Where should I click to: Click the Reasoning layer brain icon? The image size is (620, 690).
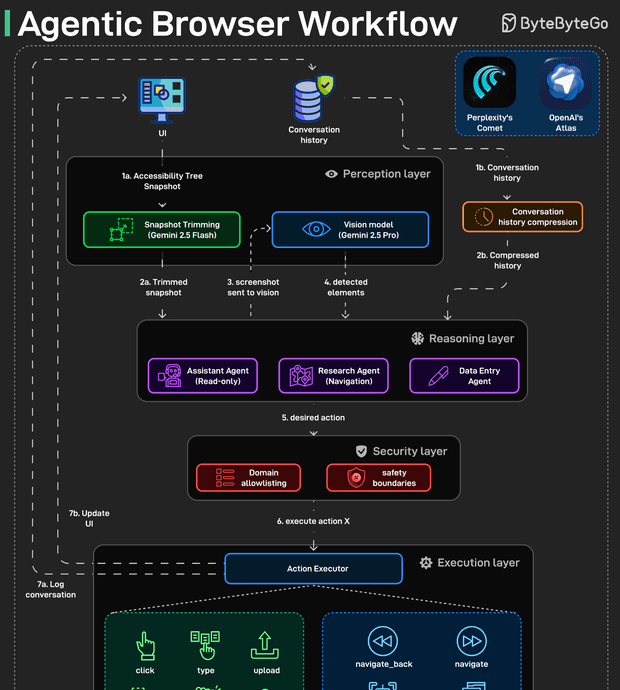417,338
